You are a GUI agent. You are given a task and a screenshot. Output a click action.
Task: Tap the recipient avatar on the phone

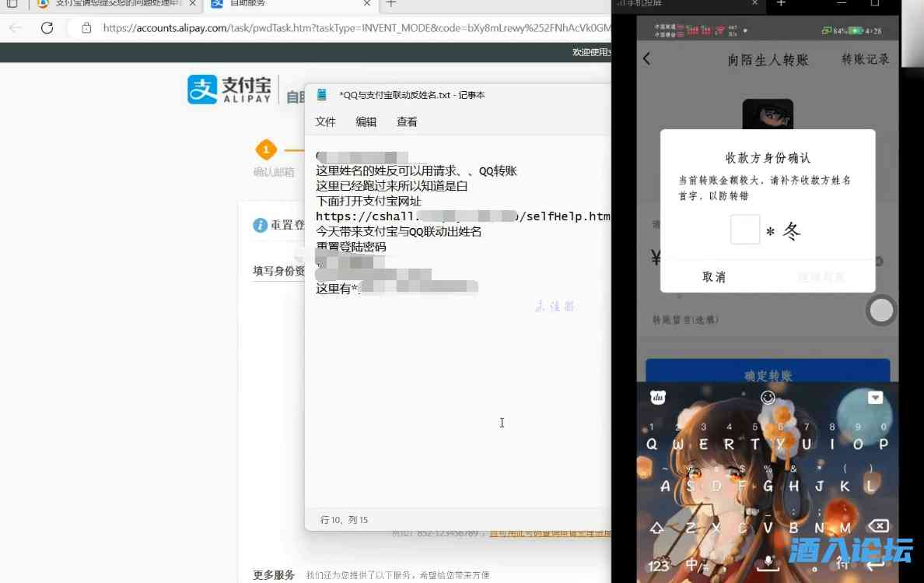point(767,114)
